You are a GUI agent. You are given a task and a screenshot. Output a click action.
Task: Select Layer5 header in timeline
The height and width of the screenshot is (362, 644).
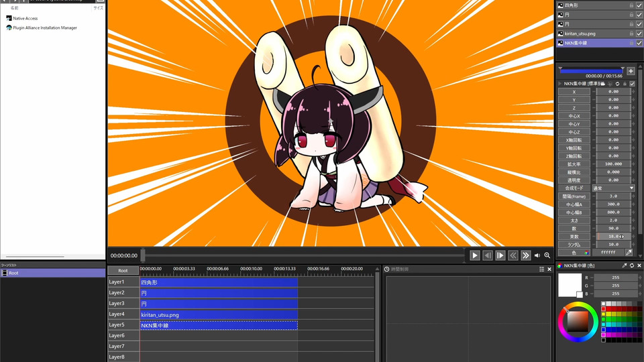tap(123, 324)
